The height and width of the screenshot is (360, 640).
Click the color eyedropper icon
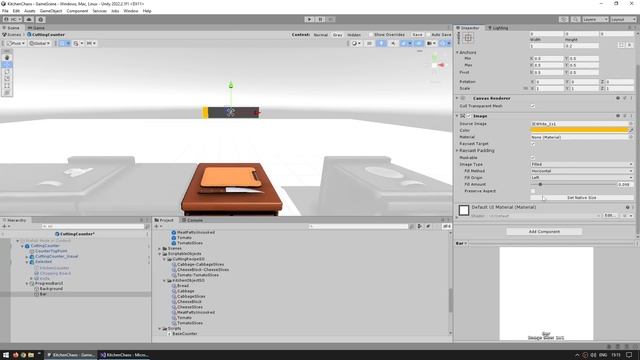631,130
